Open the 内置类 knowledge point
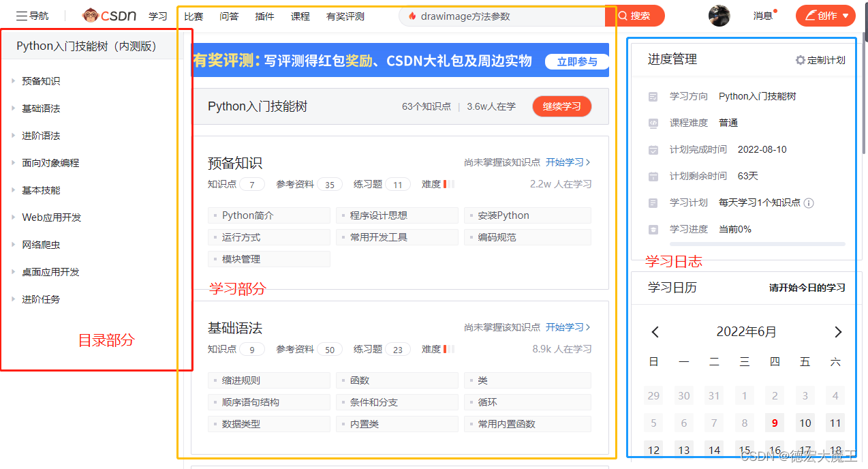This screenshot has width=868, height=469. point(397,424)
